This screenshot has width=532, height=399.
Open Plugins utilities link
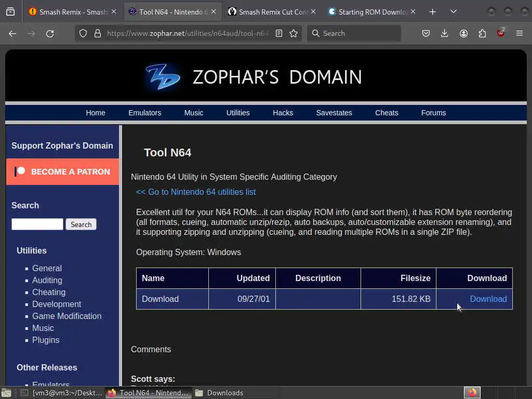click(46, 340)
